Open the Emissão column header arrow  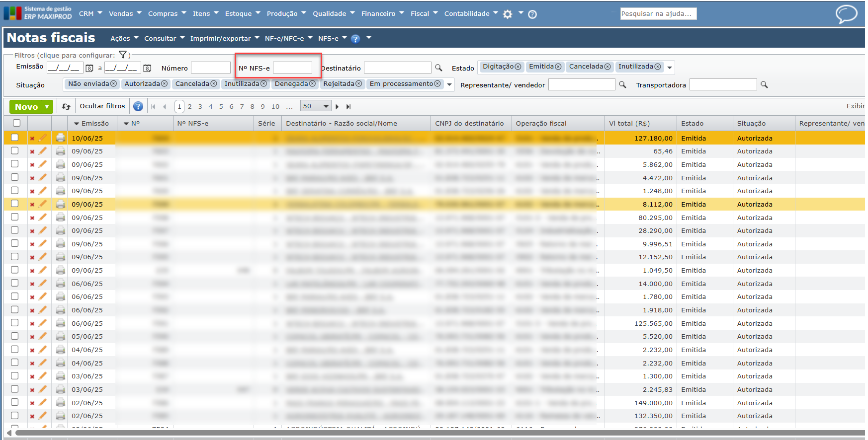[x=77, y=124]
